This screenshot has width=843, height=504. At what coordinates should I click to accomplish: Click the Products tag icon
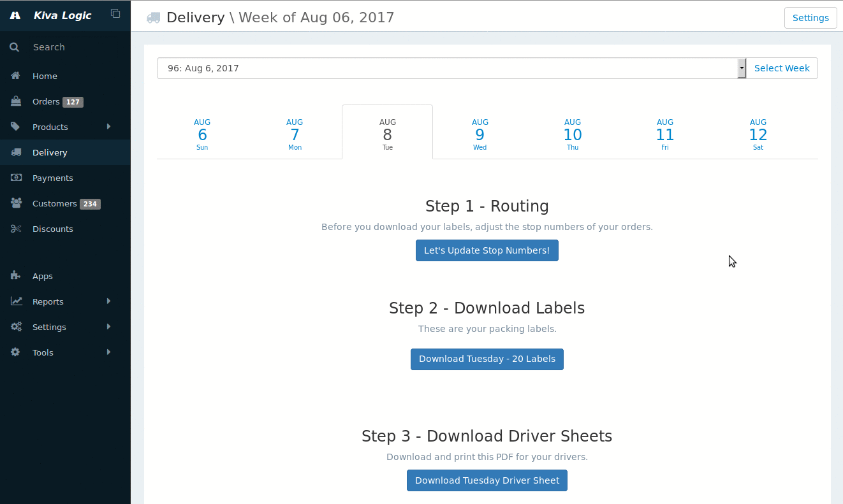16,127
